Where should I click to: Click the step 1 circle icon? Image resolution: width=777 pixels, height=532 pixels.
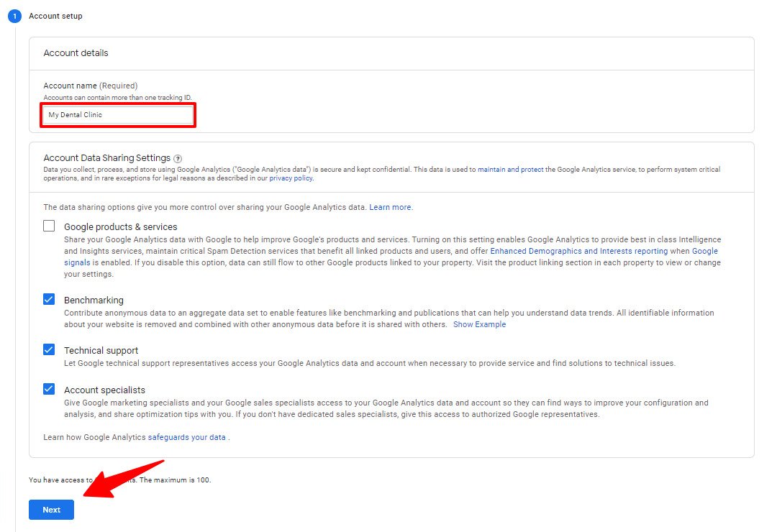[x=14, y=16]
